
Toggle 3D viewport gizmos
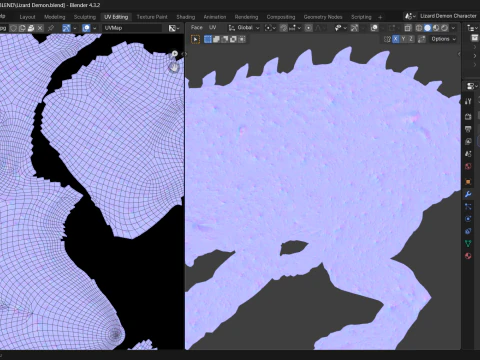coord(354,28)
